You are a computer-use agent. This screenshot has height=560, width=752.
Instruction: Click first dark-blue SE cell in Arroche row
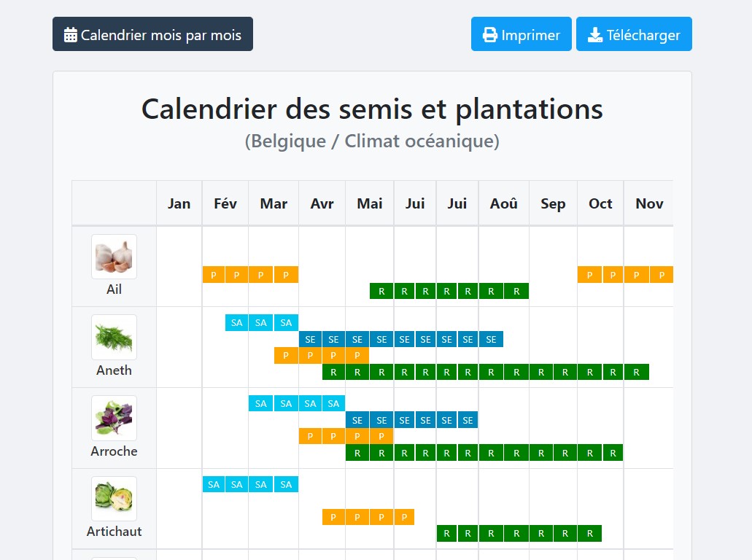coord(357,420)
